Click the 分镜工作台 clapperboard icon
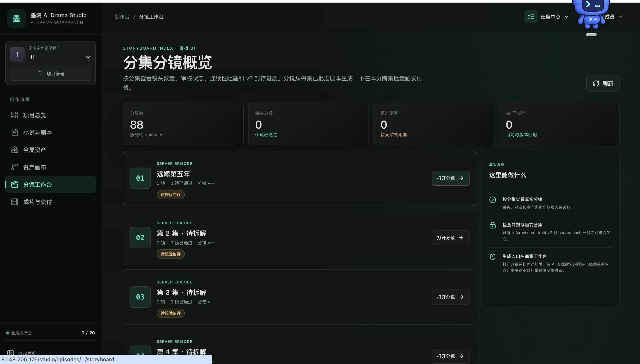This screenshot has height=364, width=640. 15,184
